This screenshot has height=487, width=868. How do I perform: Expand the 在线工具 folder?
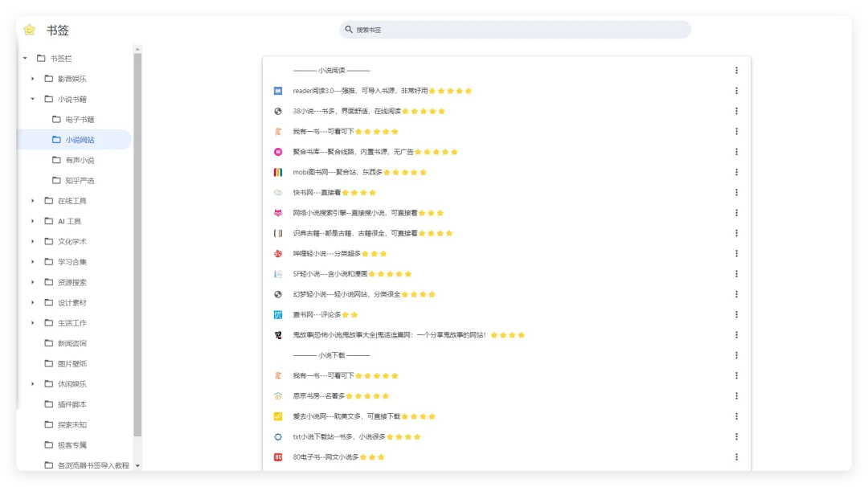[33, 201]
